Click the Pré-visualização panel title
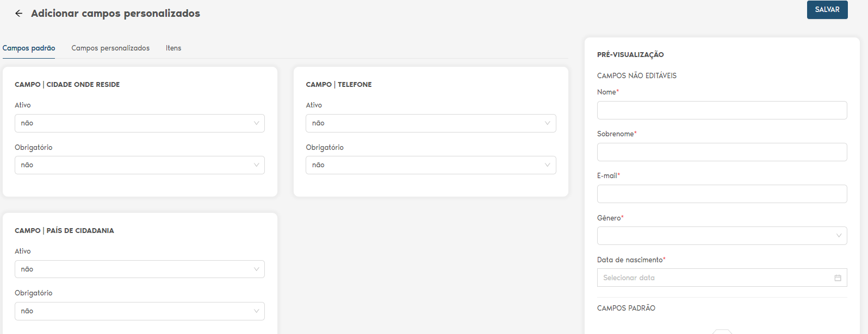This screenshot has width=868, height=334. click(630, 55)
